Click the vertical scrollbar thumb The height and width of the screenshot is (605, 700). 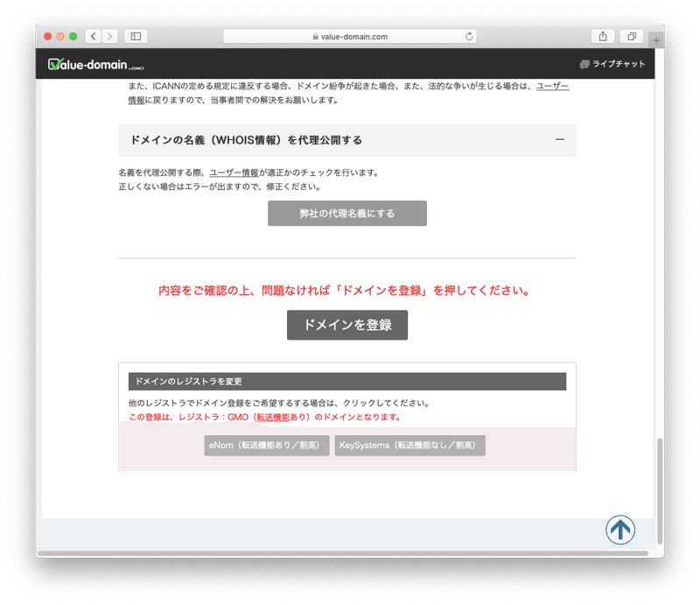(x=660, y=491)
